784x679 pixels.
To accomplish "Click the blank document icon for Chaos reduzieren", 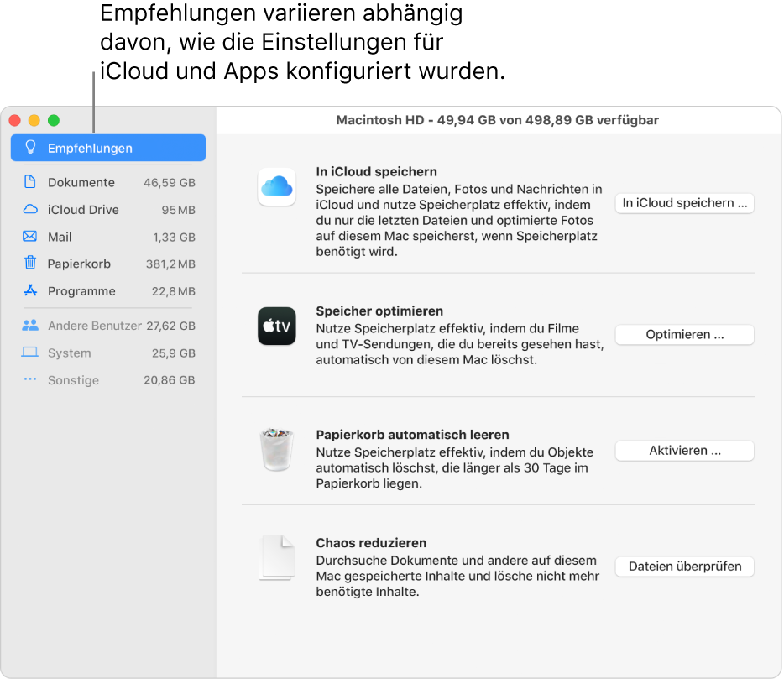I will (x=276, y=557).
